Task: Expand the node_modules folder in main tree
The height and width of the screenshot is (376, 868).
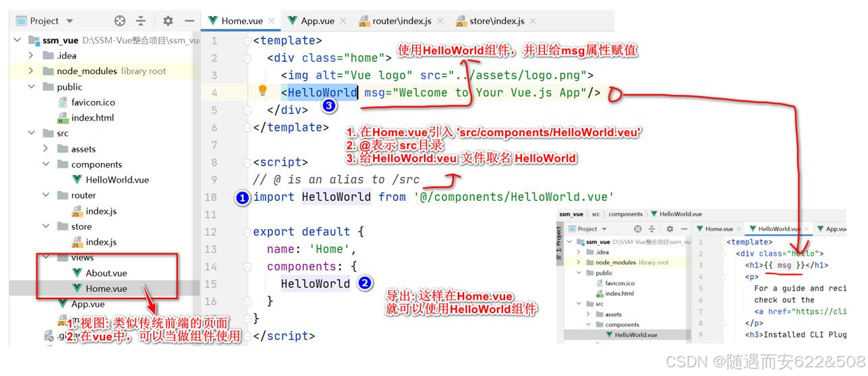Action: 31,71
